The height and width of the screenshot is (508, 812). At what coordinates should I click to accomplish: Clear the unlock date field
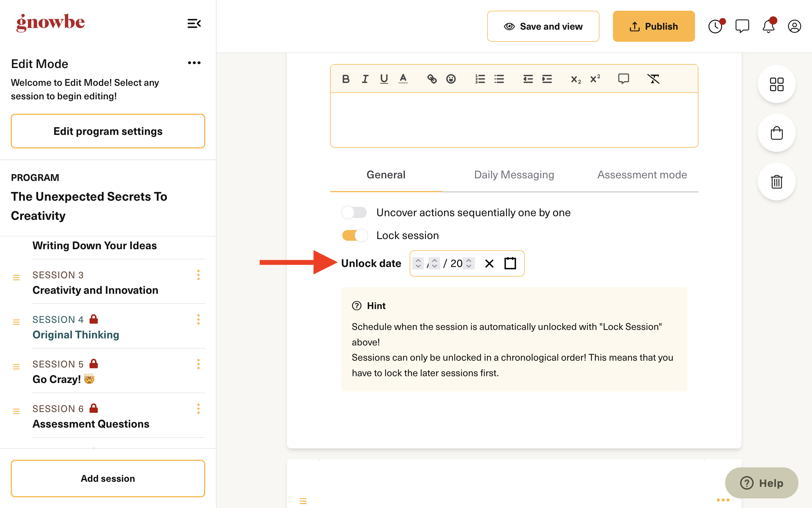(489, 263)
